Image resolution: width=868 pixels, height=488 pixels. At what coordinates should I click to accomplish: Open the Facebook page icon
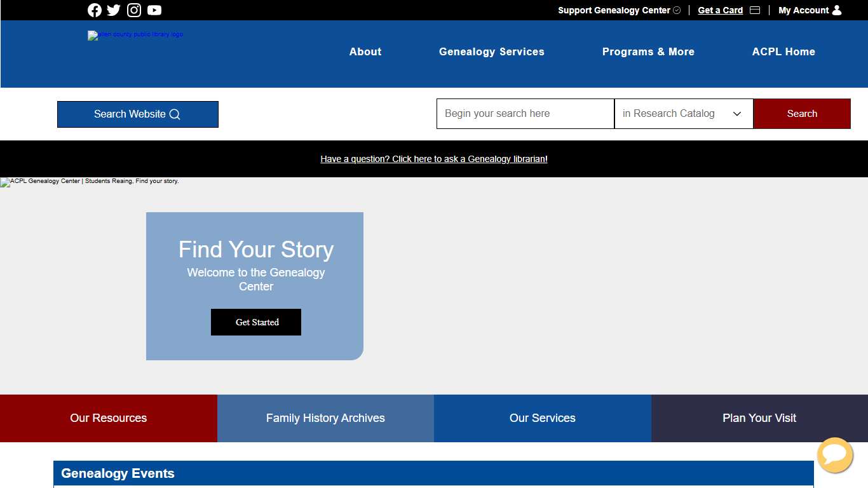pos(94,10)
